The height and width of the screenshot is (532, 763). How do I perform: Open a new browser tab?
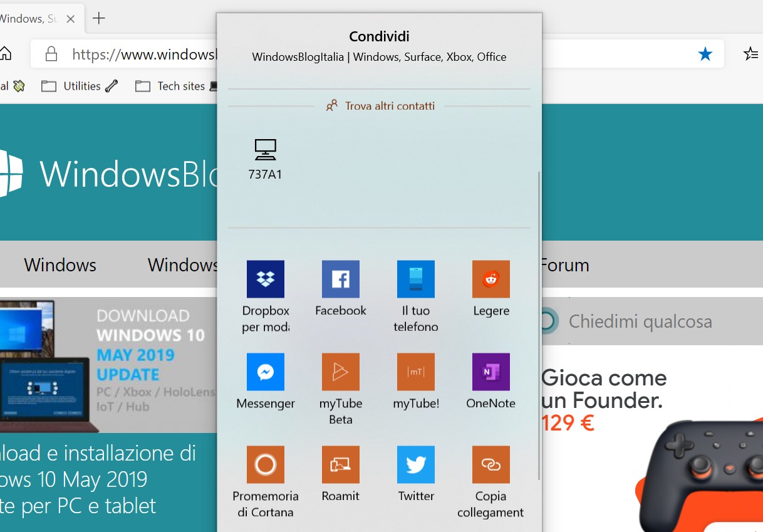99,18
